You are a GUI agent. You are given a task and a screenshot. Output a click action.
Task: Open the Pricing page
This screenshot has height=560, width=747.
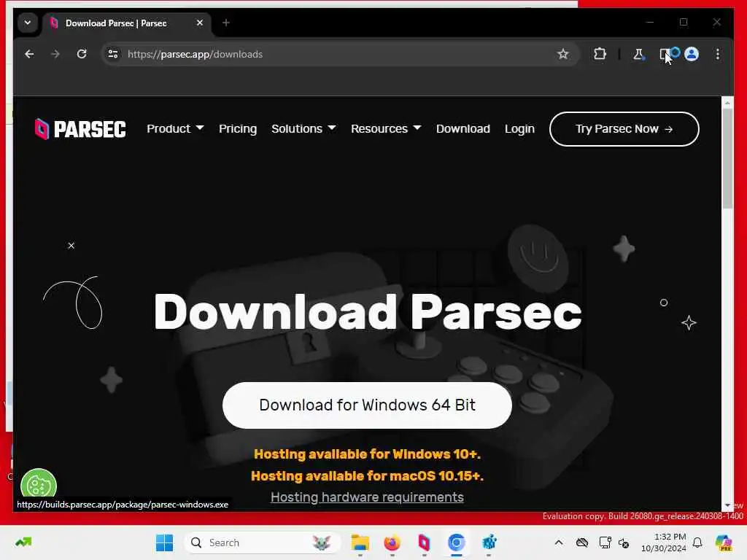coord(238,128)
